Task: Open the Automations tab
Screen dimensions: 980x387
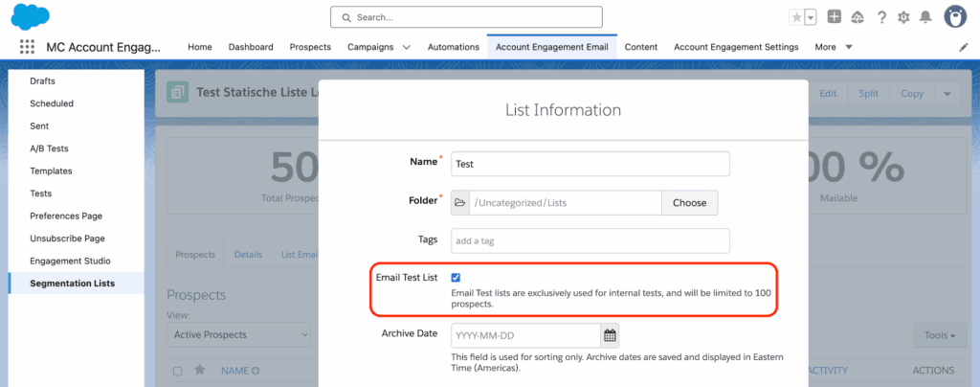Action: point(453,47)
